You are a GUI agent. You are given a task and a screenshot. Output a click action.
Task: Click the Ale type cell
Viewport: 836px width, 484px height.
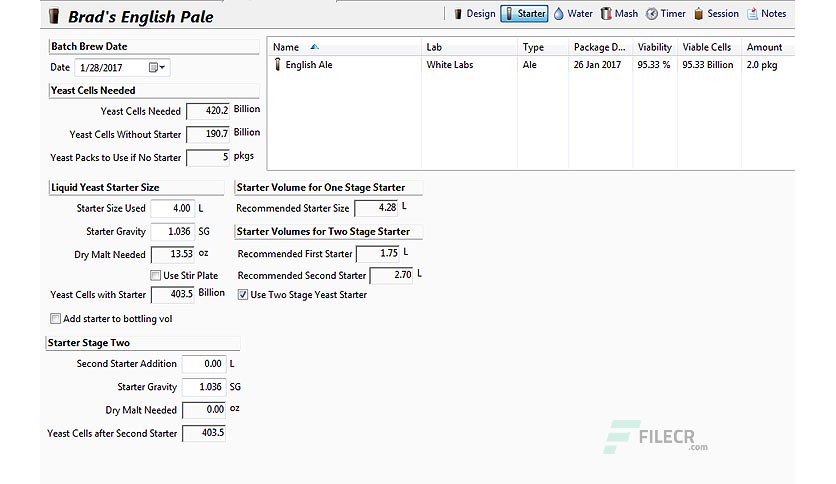tap(529, 64)
